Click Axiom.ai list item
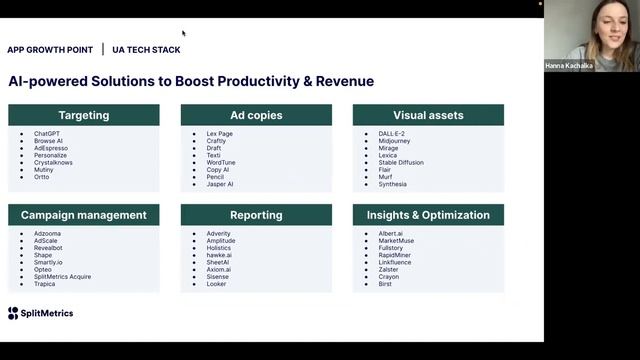This screenshot has height=360, width=640. tap(218, 269)
